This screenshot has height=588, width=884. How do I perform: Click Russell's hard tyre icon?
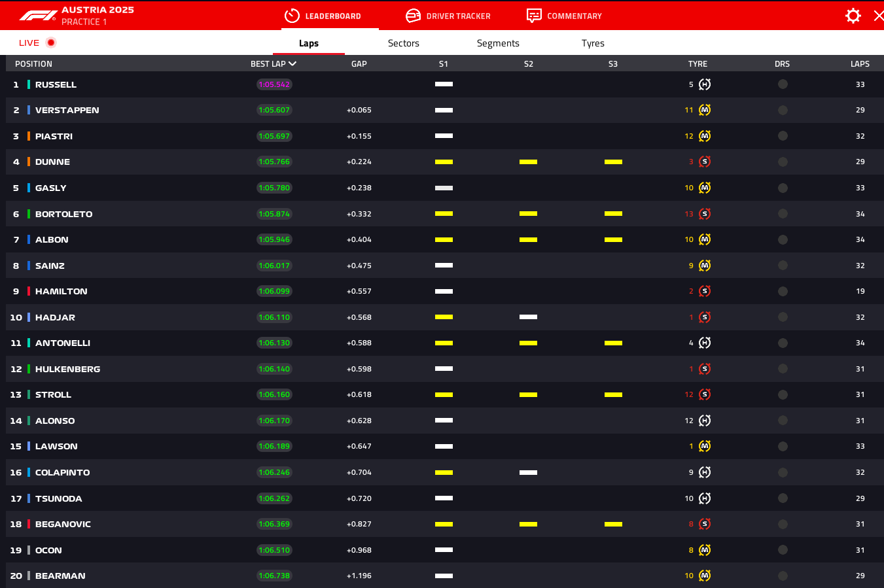coord(705,84)
